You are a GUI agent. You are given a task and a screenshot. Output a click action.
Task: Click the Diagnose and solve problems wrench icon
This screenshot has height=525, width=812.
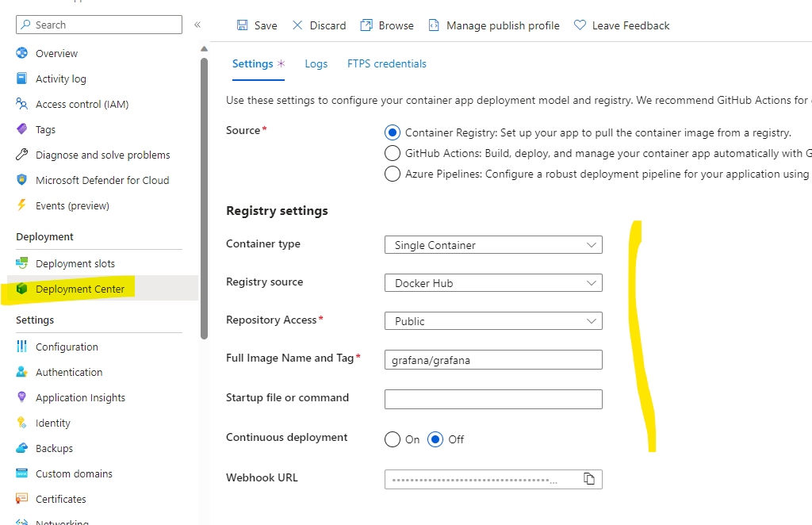[21, 155]
